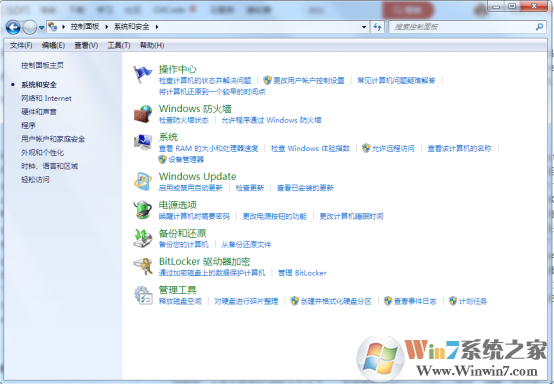Image resolution: width=554 pixels, height=385 pixels.
Task: Open 程序 category in the sidebar
Action: click(28, 125)
